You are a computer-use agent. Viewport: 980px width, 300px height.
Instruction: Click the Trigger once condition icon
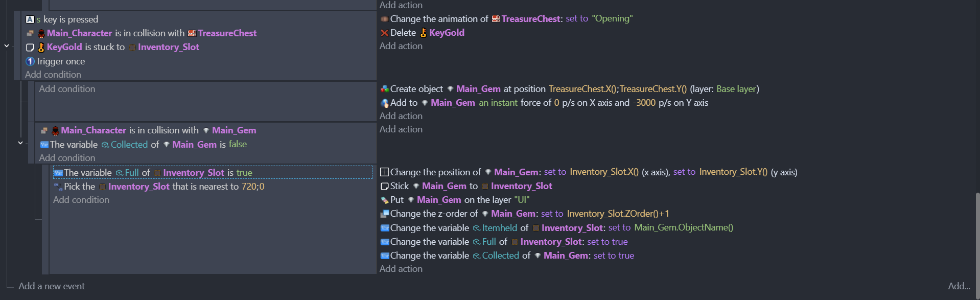click(x=30, y=61)
